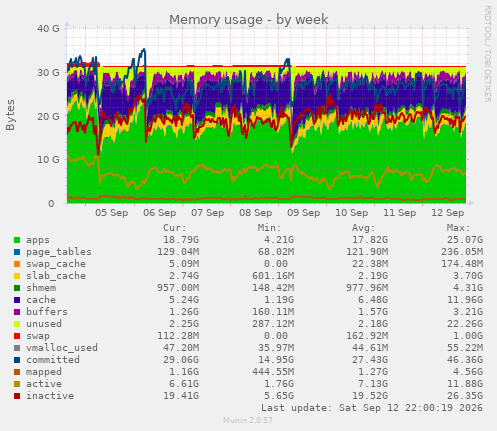Screen dimensions: 497x431
Task: Click page_tables max value 236.05M
Action: click(x=462, y=252)
